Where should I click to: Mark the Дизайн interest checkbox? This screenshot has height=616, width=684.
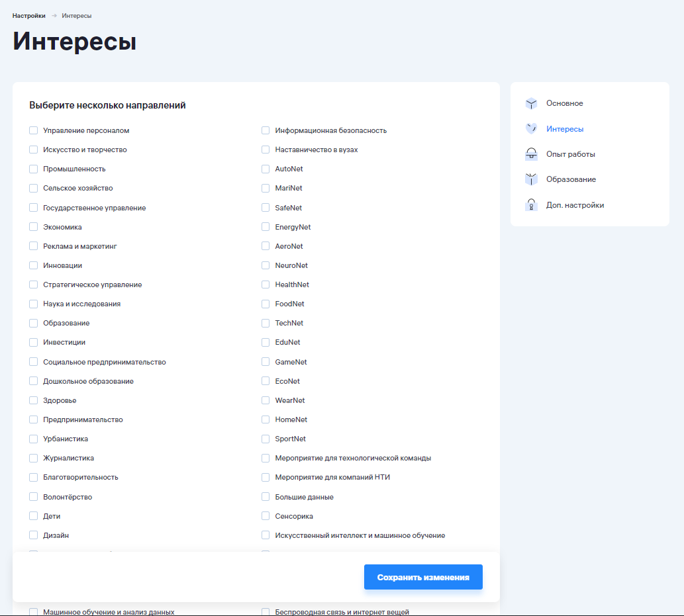pyautogui.click(x=34, y=535)
